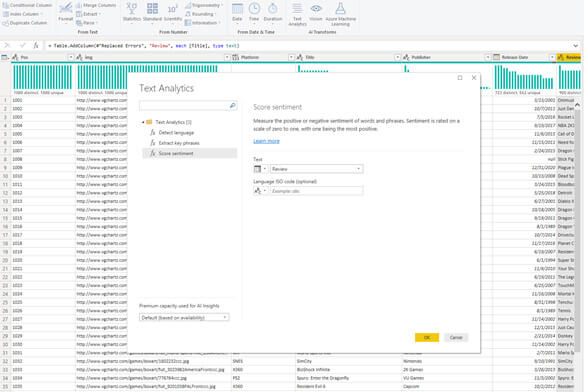
Task: Click OK in Text Analytics dialog
Action: pyautogui.click(x=427, y=338)
